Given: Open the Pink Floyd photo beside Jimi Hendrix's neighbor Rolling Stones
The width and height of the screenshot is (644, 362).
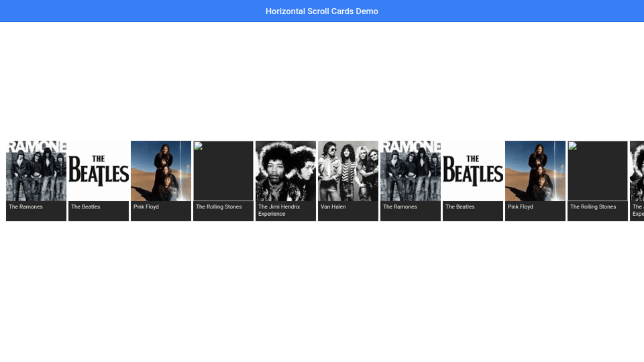Looking at the screenshot, I should coord(161,171).
